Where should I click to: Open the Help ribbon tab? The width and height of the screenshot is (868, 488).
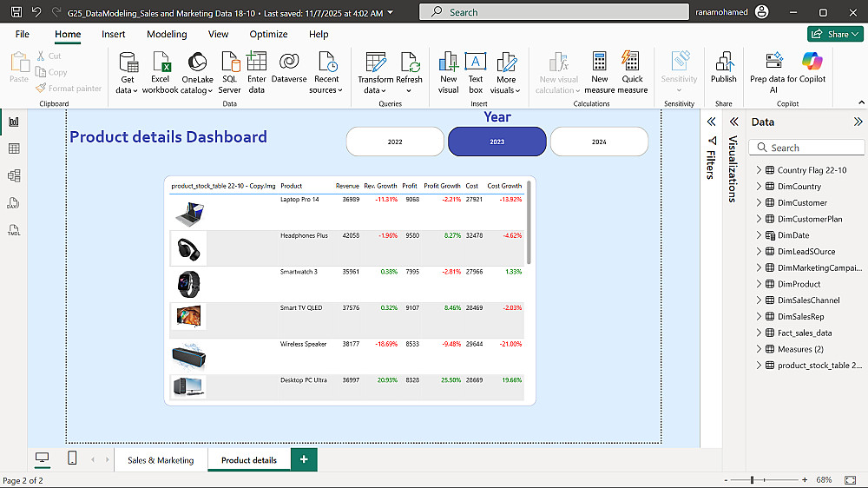tap(319, 35)
